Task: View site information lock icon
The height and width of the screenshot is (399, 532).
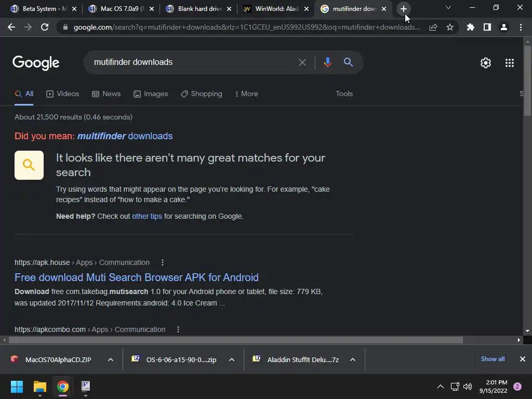Action: 65,27
